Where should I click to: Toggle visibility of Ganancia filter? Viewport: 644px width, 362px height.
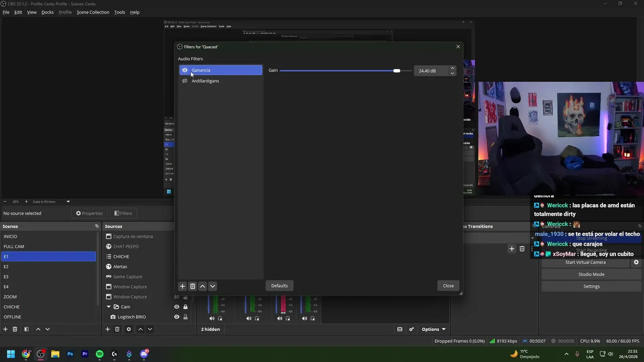pos(185,70)
